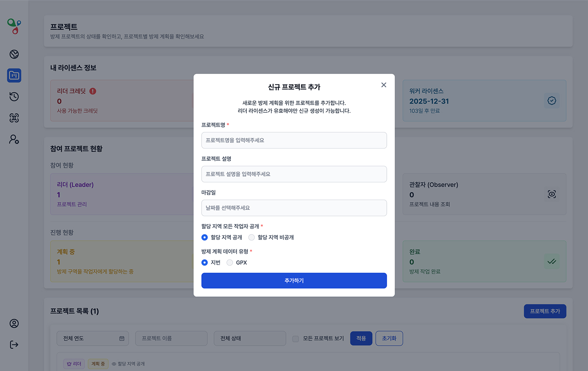Select the projects folder icon in sidebar
The height and width of the screenshot is (371, 588).
14,75
